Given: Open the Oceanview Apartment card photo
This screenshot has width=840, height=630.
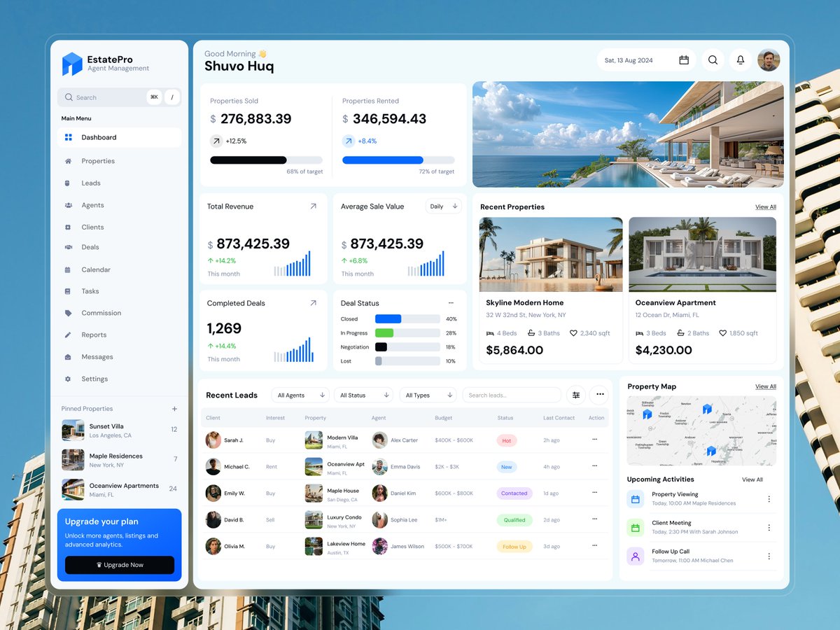Looking at the screenshot, I should click(x=702, y=254).
